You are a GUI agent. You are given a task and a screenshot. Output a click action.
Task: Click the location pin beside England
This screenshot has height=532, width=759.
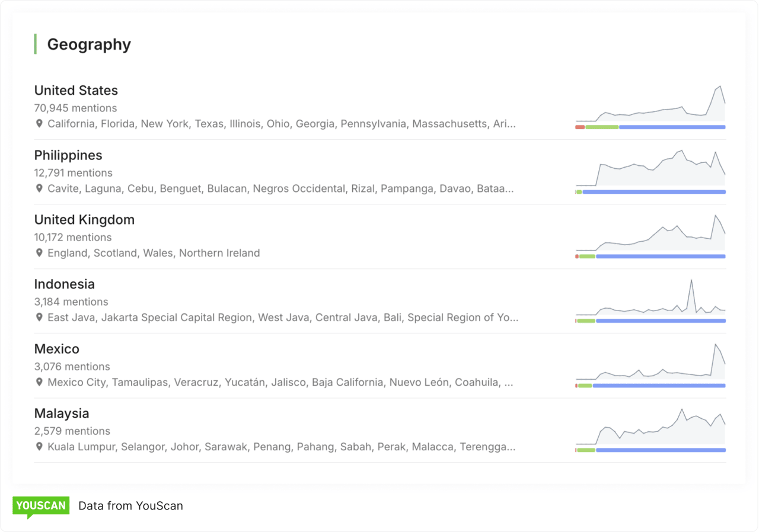pos(39,253)
